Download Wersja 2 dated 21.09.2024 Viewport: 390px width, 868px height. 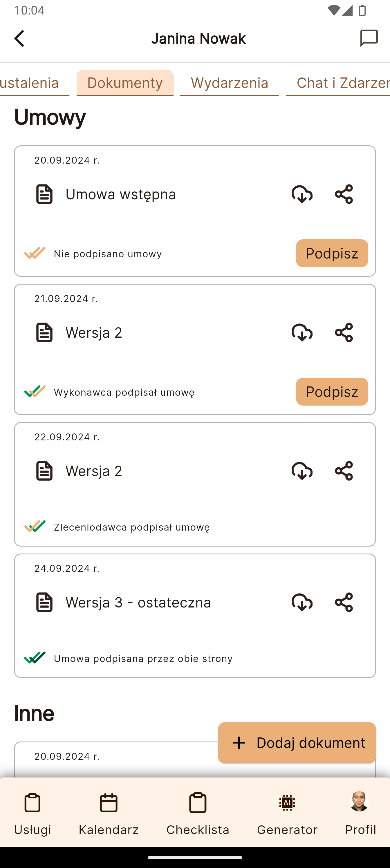302,332
